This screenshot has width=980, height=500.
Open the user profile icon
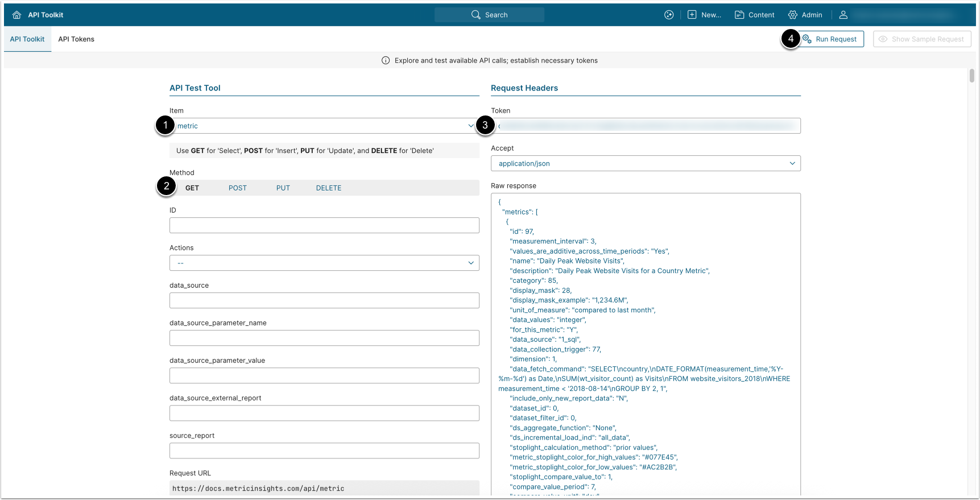[843, 15]
